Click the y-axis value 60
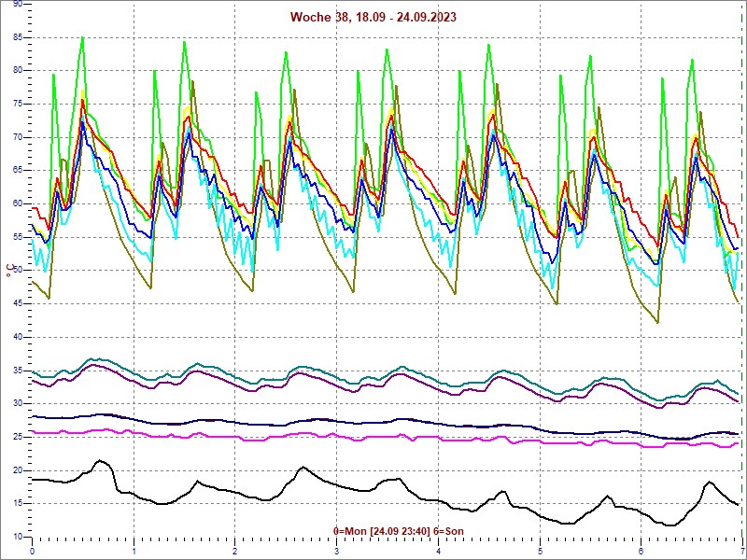Viewport: 747px width, 560px height. coord(18,203)
